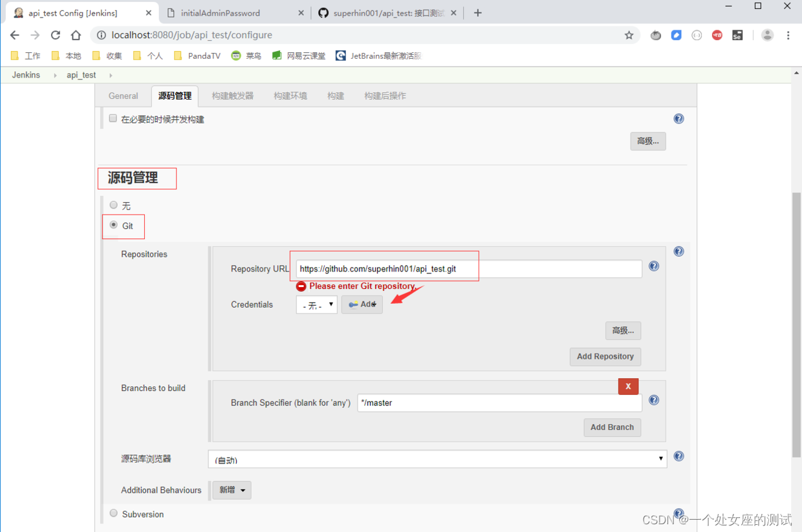This screenshot has height=532, width=802.
Task: Click the Add Repository button
Action: [605, 356]
